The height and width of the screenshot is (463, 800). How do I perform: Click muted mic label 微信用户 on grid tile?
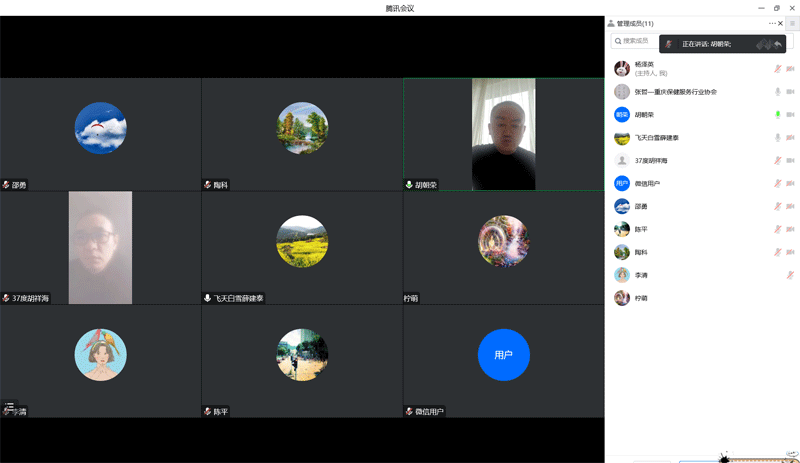[424, 411]
